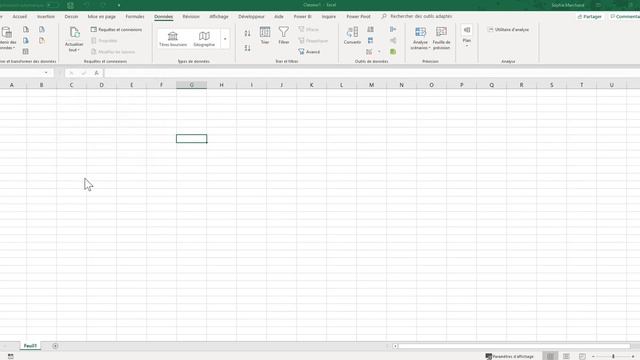Sort descending with the Z to A icon
640x360 pixels.
[247, 48]
